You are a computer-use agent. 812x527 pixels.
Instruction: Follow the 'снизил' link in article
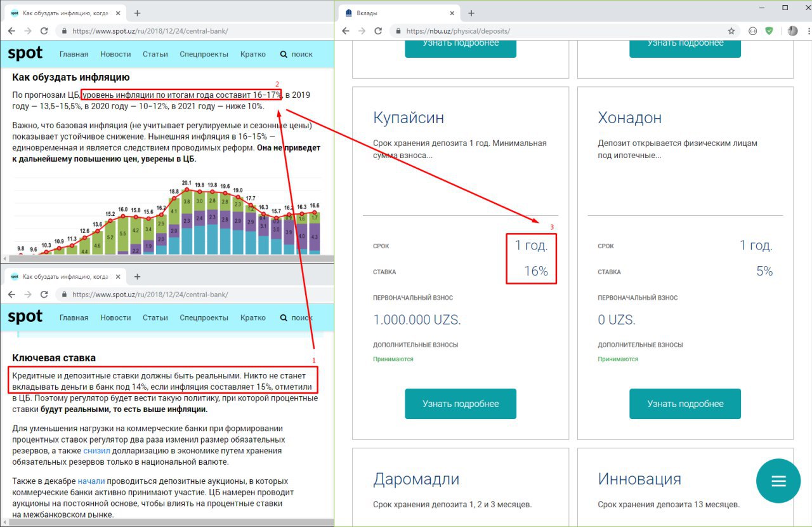(97, 451)
